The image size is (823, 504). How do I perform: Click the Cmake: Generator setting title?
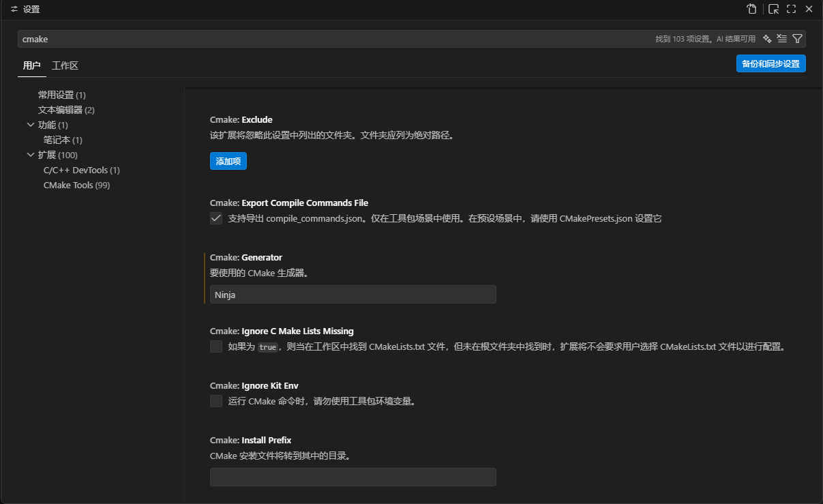coord(246,258)
